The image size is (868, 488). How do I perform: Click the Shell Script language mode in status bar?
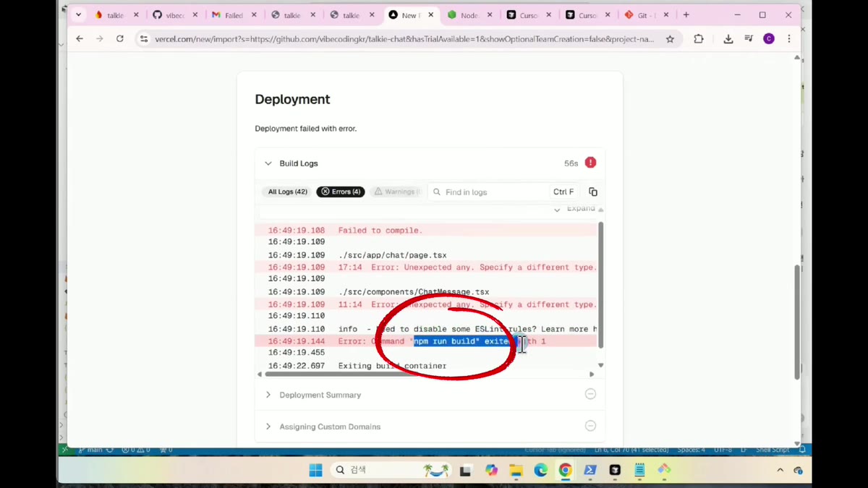tap(773, 450)
